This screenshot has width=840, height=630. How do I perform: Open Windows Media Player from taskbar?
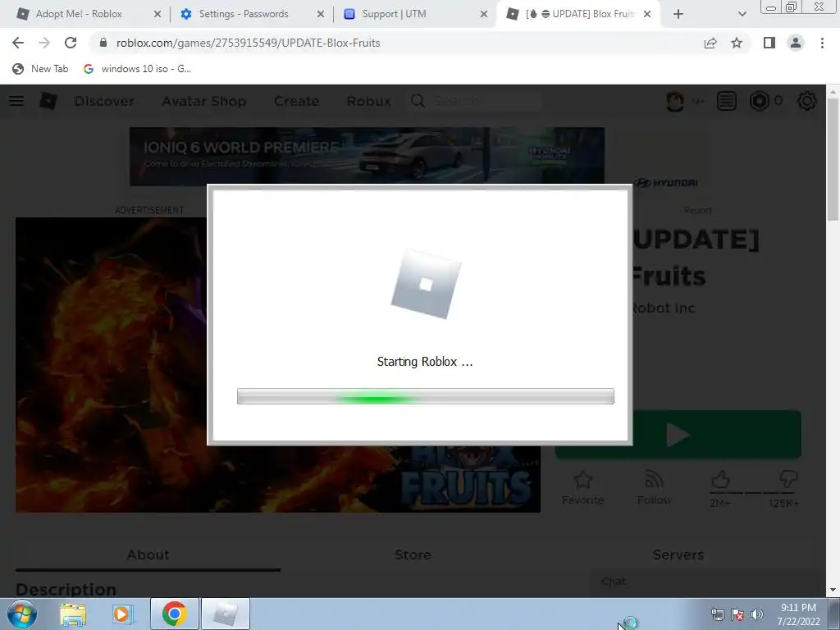[x=122, y=614]
